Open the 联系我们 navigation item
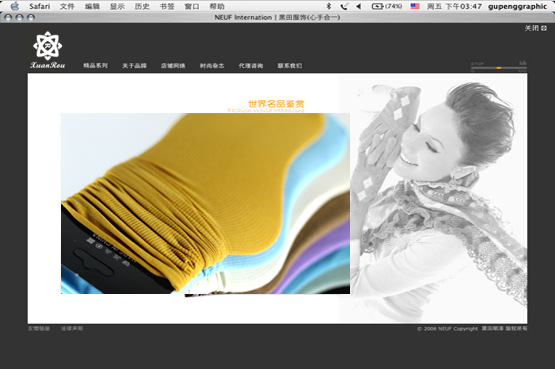The image size is (555, 369). coord(290,65)
